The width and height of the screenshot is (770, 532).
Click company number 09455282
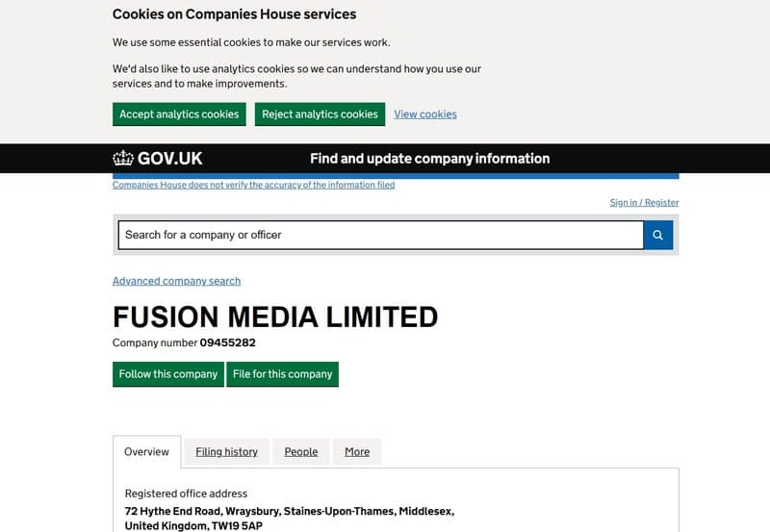click(227, 343)
